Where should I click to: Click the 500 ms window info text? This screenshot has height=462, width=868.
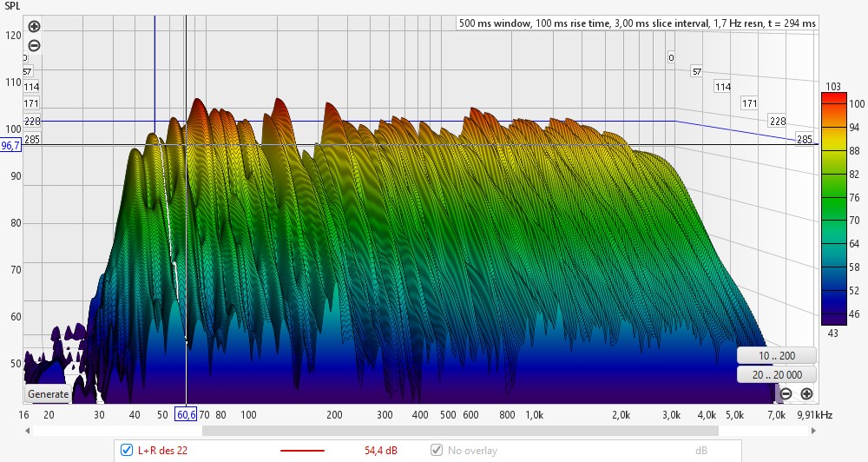(637, 23)
